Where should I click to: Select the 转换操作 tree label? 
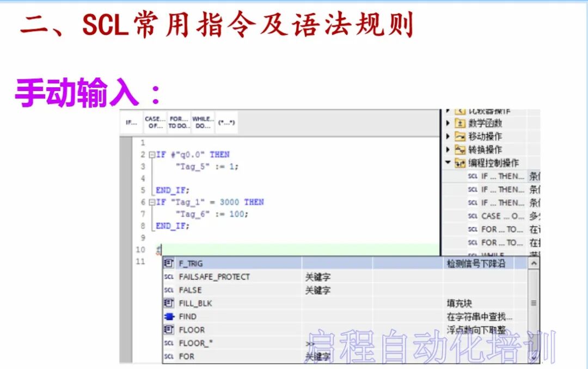click(x=485, y=150)
